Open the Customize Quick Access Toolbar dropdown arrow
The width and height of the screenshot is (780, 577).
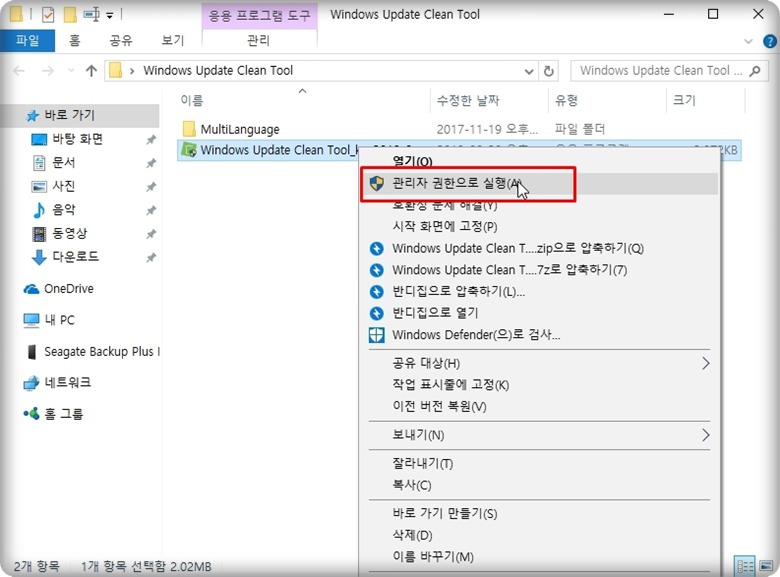(110, 16)
